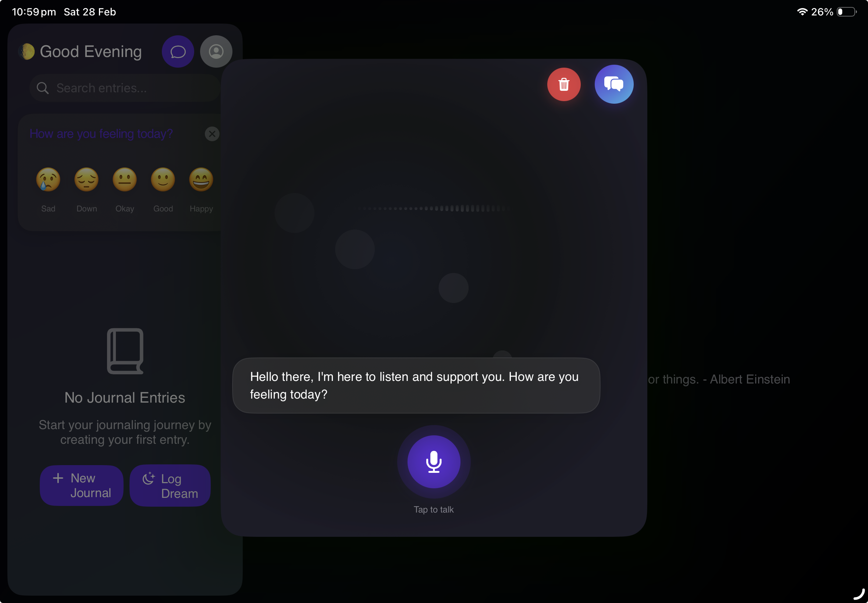Focus the Search entries field
Image resolution: width=868 pixels, height=603 pixels.
coord(125,88)
